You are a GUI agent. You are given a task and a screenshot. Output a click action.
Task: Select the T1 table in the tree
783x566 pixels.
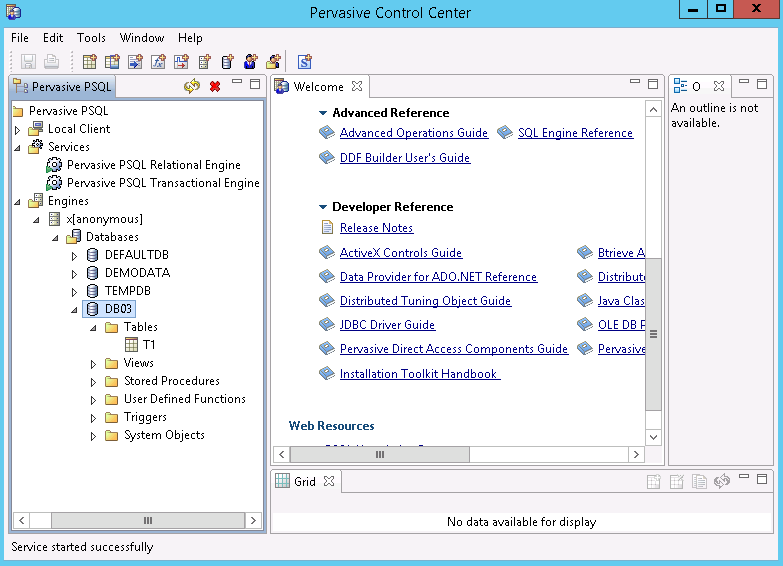pos(149,345)
